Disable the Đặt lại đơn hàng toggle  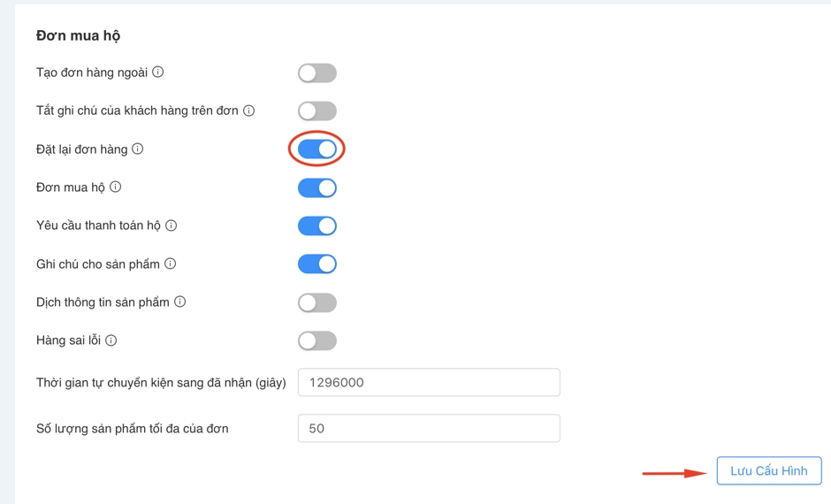click(317, 149)
